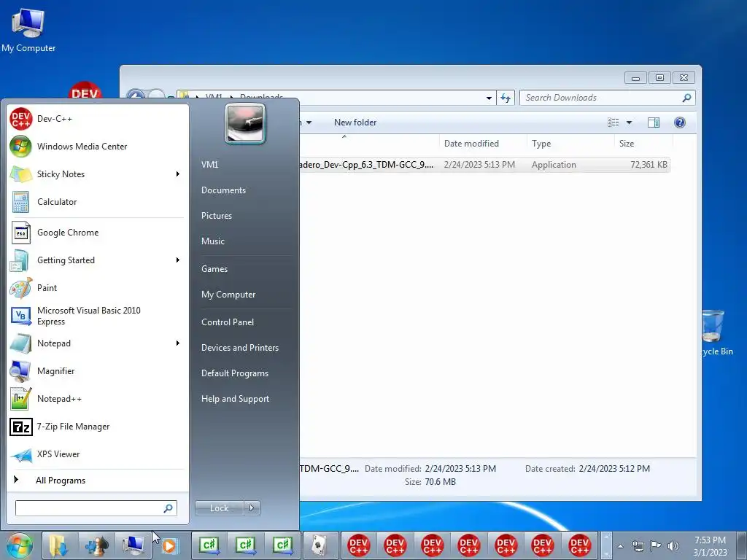
Task: Open Explorer toolbar dropdown left of New folder
Action: (x=309, y=122)
